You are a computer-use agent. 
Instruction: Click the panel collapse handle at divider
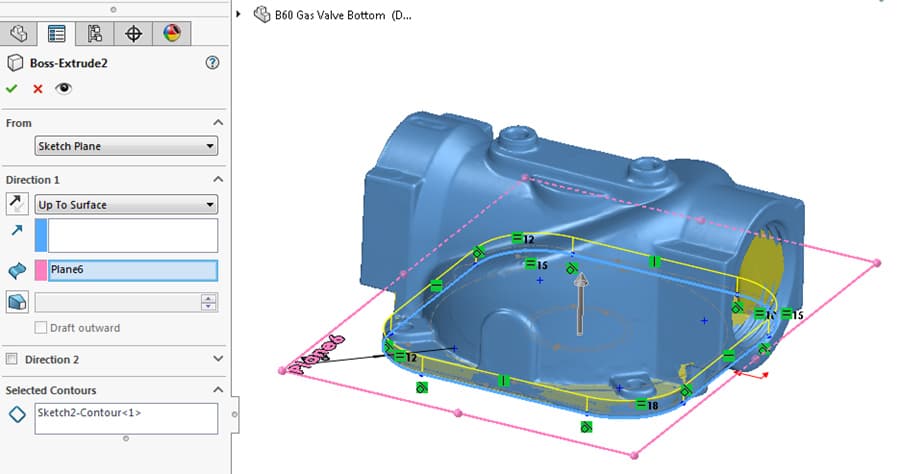point(235,414)
